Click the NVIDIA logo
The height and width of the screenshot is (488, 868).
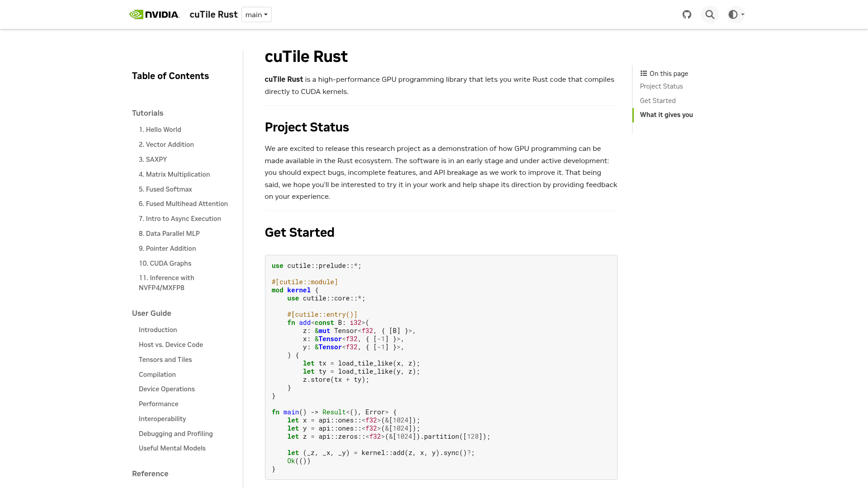tap(154, 14)
